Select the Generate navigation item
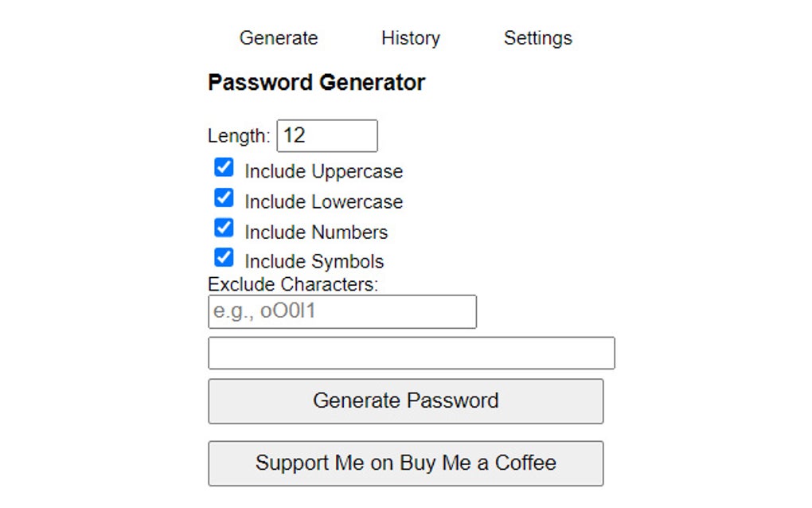Image resolution: width=812 pixels, height=508 pixels. point(278,37)
